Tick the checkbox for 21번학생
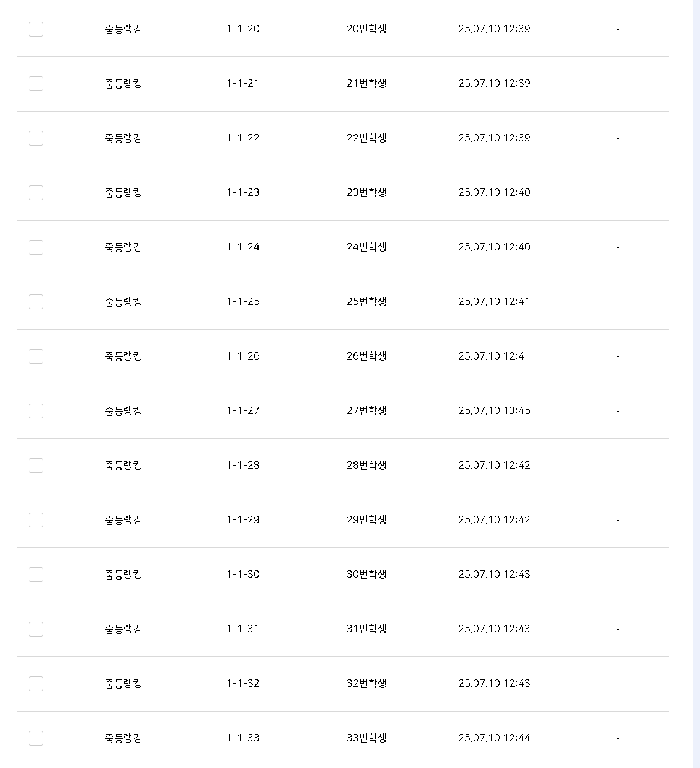Screen dimensions: 700x768 coord(36,84)
